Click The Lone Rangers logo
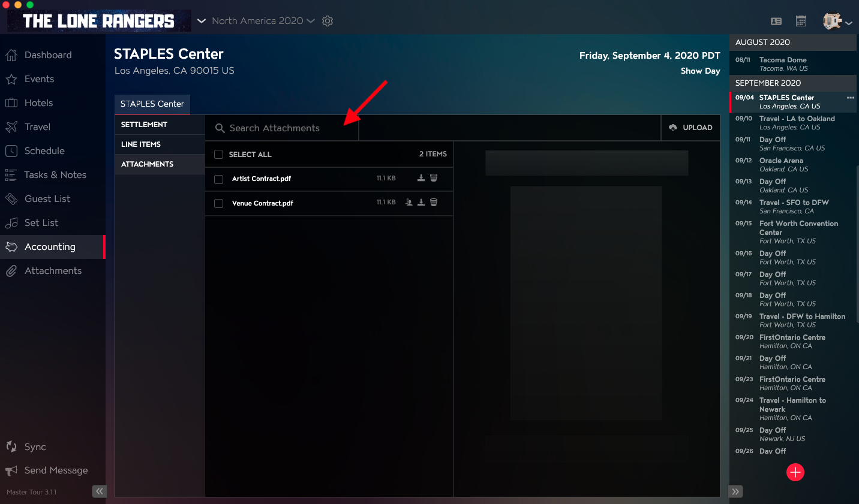This screenshot has height=504, width=859. pyautogui.click(x=99, y=21)
